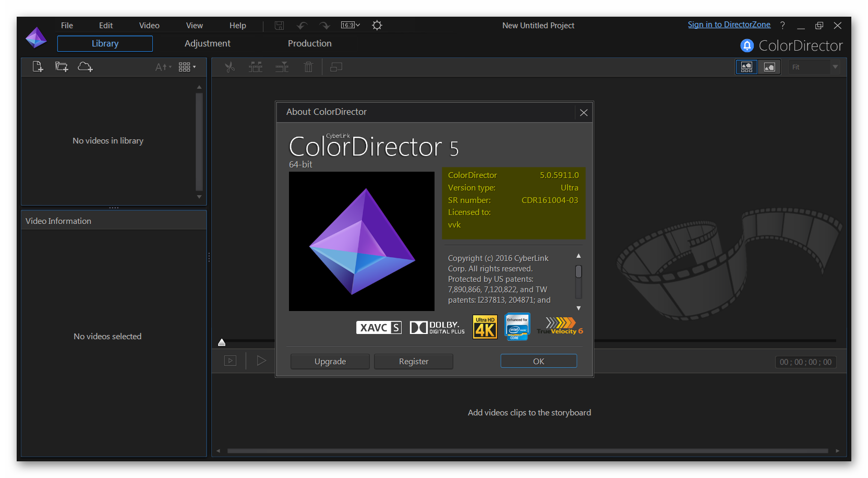This screenshot has height=478, width=868.
Task: Click Sign in to DirectorZone link
Action: [729, 25]
